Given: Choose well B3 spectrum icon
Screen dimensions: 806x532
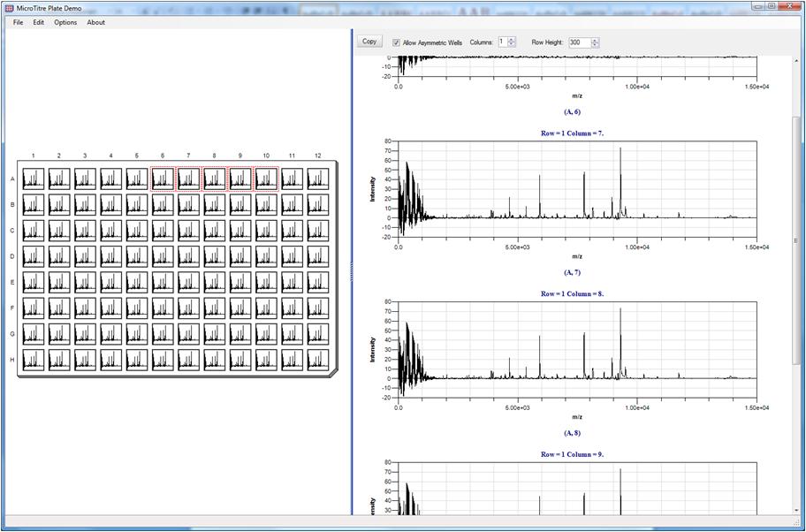Looking at the screenshot, I should point(85,205).
